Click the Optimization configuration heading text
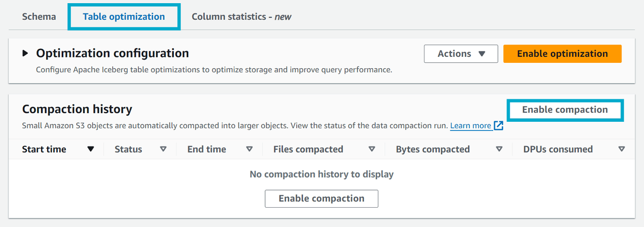The image size is (644, 227). [112, 54]
